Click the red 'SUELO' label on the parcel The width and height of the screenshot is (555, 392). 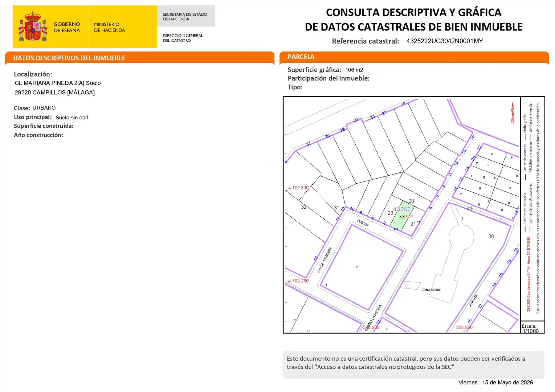[408, 216]
